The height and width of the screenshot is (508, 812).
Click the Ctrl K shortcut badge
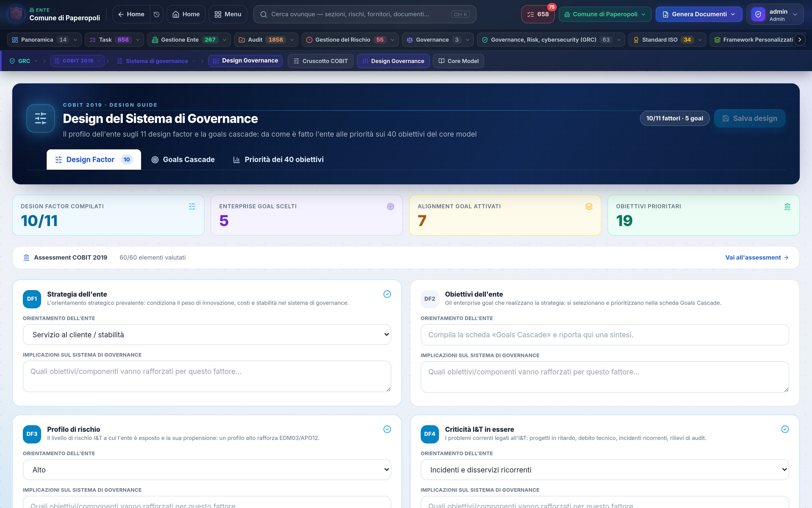pyautogui.click(x=460, y=14)
